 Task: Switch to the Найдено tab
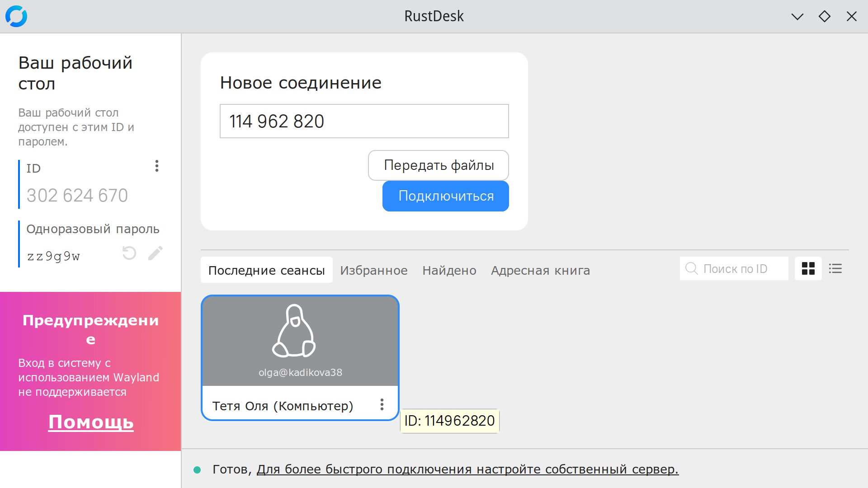click(449, 270)
